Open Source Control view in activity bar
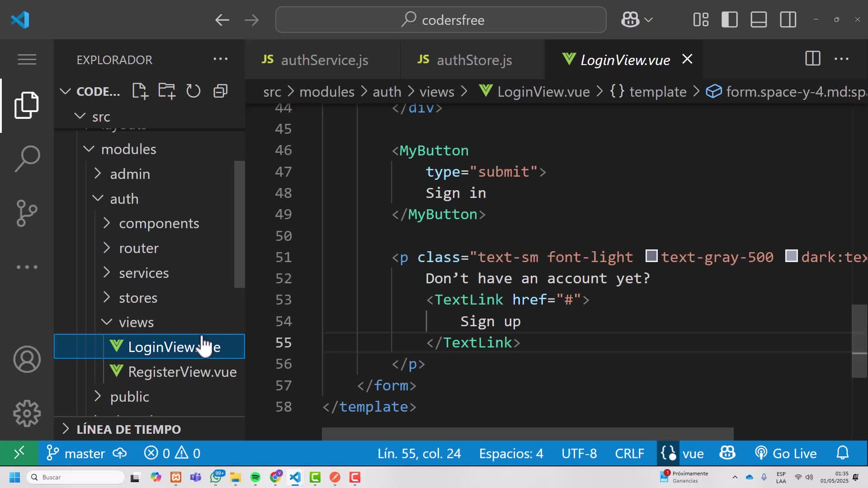Image resolution: width=868 pixels, height=488 pixels. (27, 213)
